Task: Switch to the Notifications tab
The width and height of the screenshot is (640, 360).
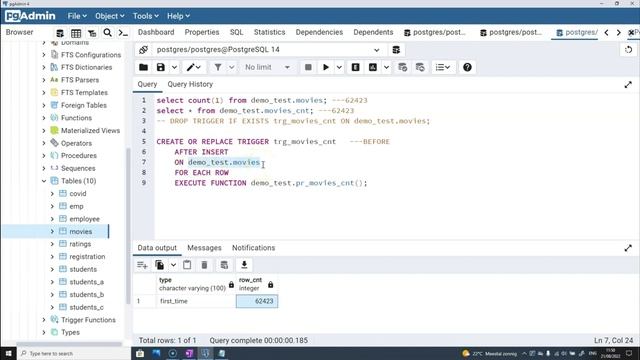Action: point(253,248)
